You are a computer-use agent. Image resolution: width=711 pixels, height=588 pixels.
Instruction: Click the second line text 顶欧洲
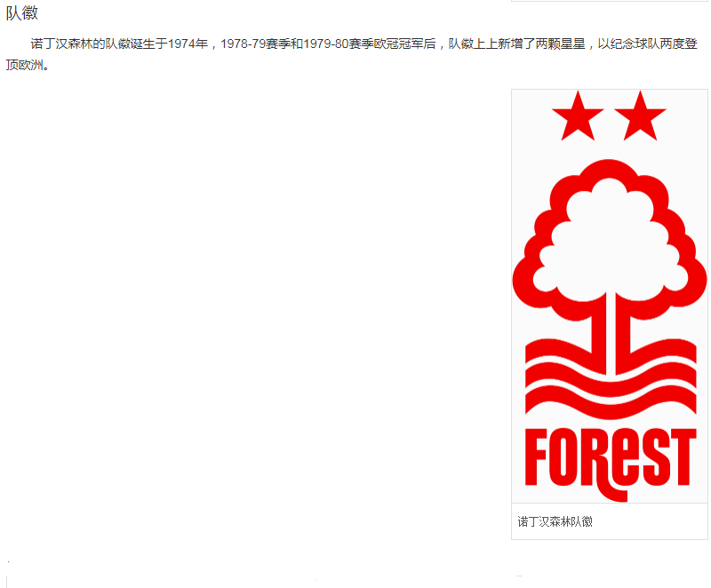[x=25, y=65]
